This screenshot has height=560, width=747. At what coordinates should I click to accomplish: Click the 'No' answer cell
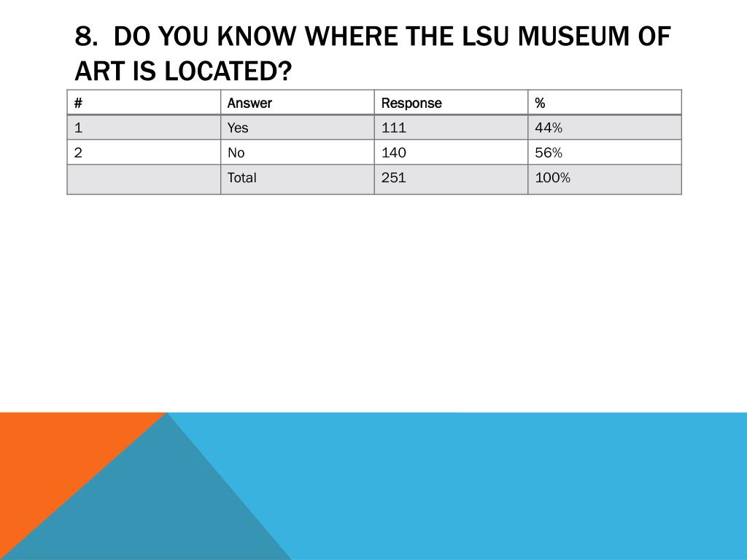298,152
